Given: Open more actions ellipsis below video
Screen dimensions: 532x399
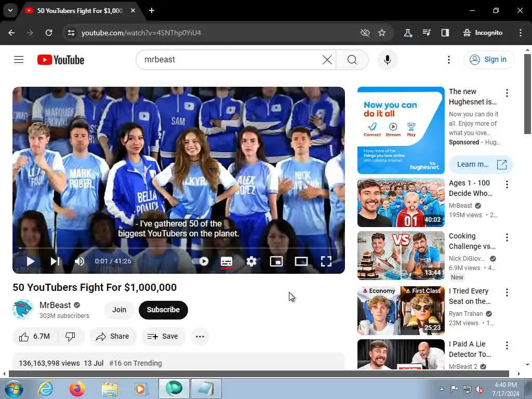Looking at the screenshot, I should click(200, 337).
